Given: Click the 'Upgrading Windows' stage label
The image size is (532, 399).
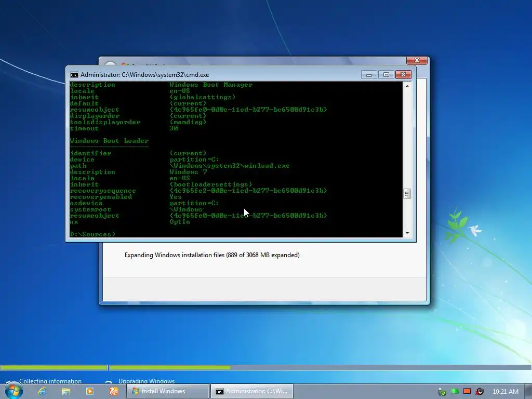Looking at the screenshot, I should click(x=147, y=381).
